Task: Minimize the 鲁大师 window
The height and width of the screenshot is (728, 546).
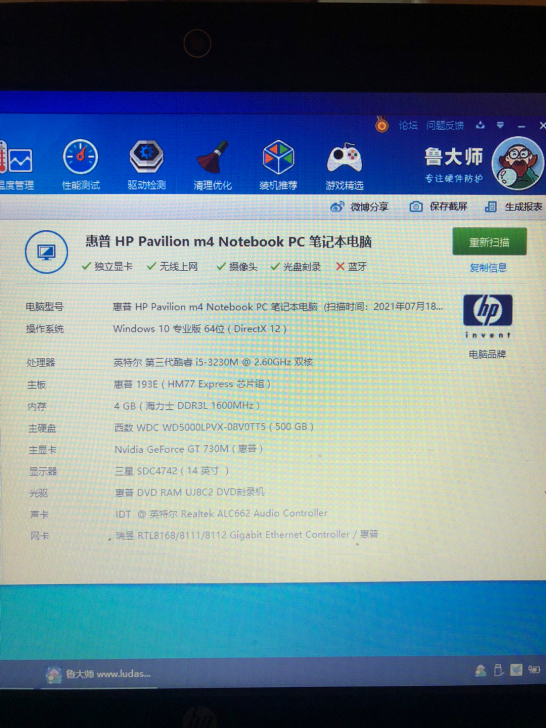Action: coord(521,126)
